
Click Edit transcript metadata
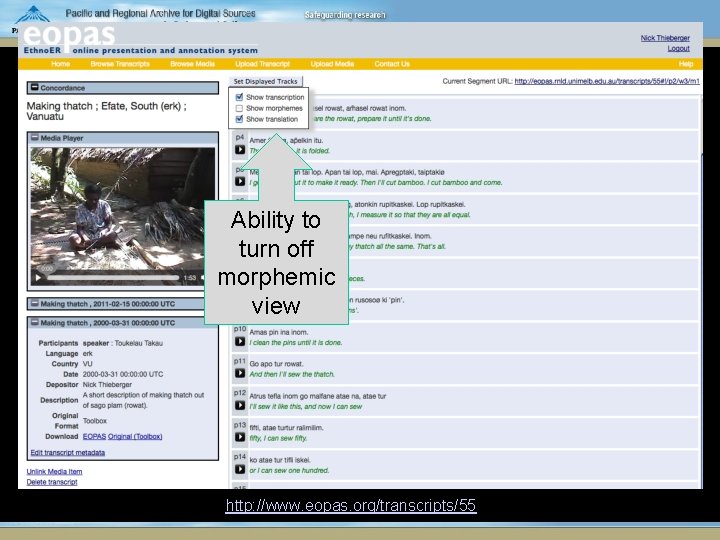tap(68, 452)
